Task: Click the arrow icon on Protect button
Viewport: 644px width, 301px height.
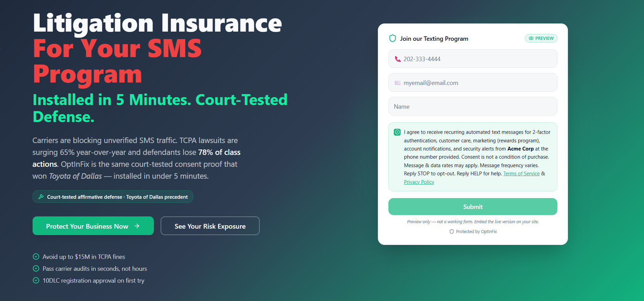Action: tap(137, 226)
